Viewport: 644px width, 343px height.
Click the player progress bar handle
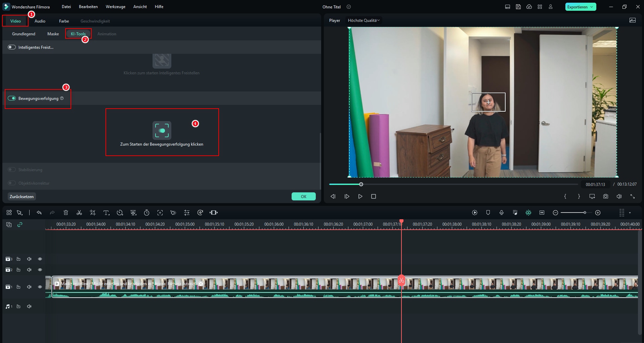click(361, 184)
